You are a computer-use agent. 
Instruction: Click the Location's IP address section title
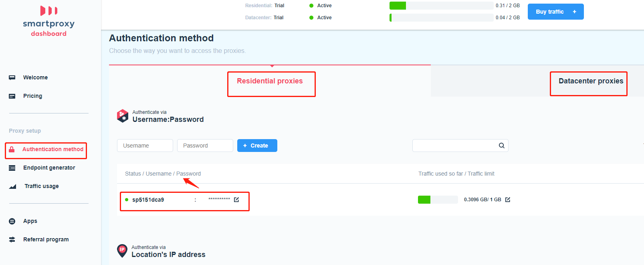point(168,255)
